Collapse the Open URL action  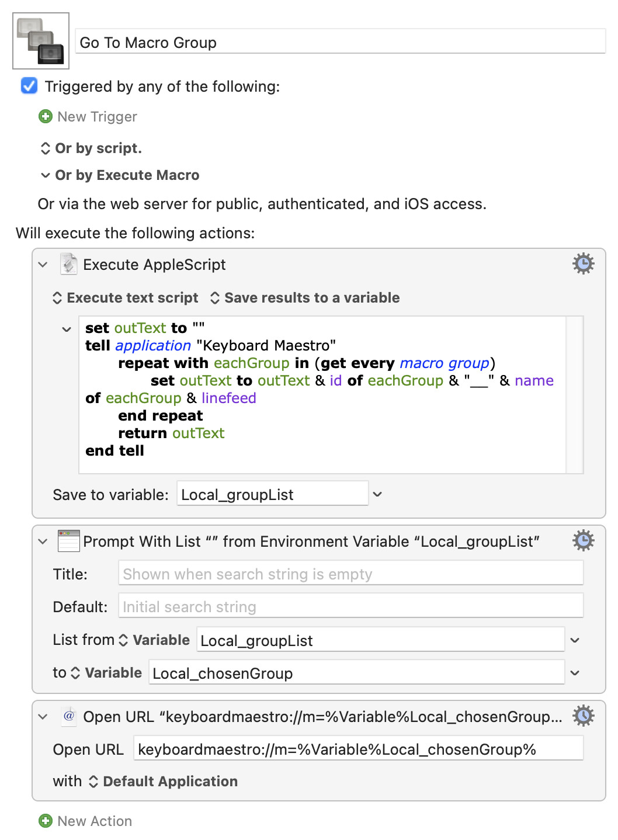[43, 717]
